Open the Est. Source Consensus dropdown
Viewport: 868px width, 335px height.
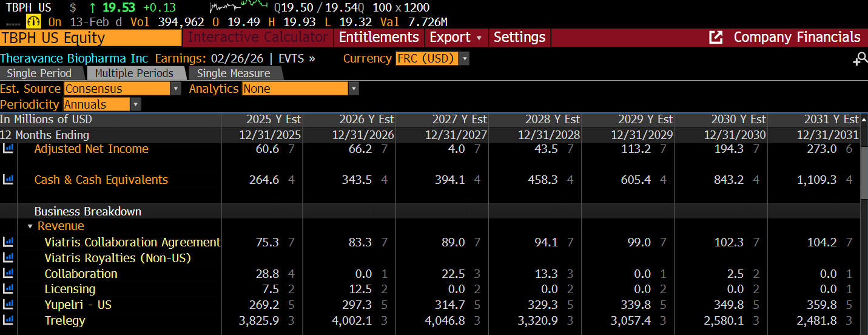(123, 89)
